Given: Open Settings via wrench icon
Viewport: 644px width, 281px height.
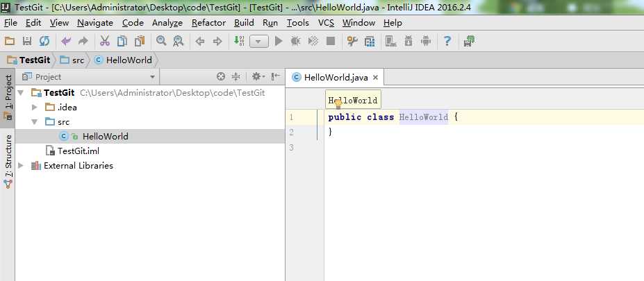Looking at the screenshot, I should pyautogui.click(x=352, y=41).
